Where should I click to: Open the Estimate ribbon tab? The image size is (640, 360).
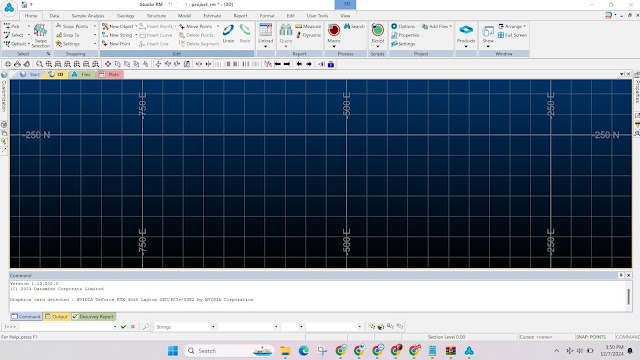click(212, 16)
